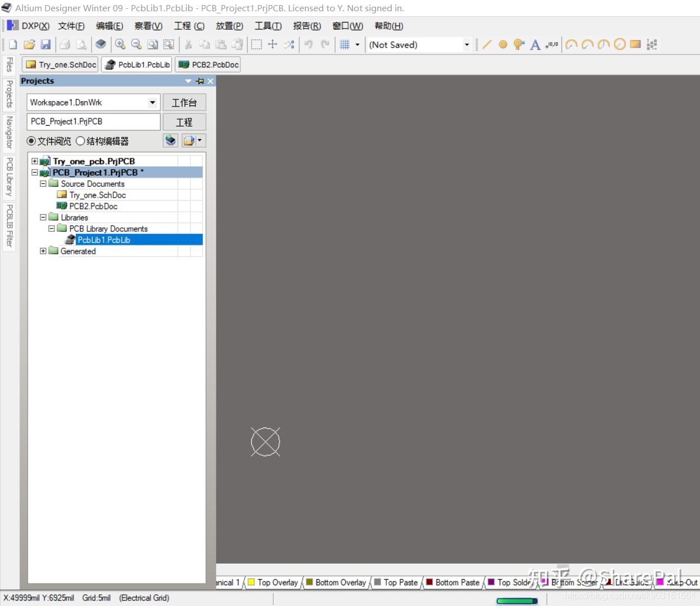Select the Place String text tool
The width and height of the screenshot is (700, 606).
[535, 44]
